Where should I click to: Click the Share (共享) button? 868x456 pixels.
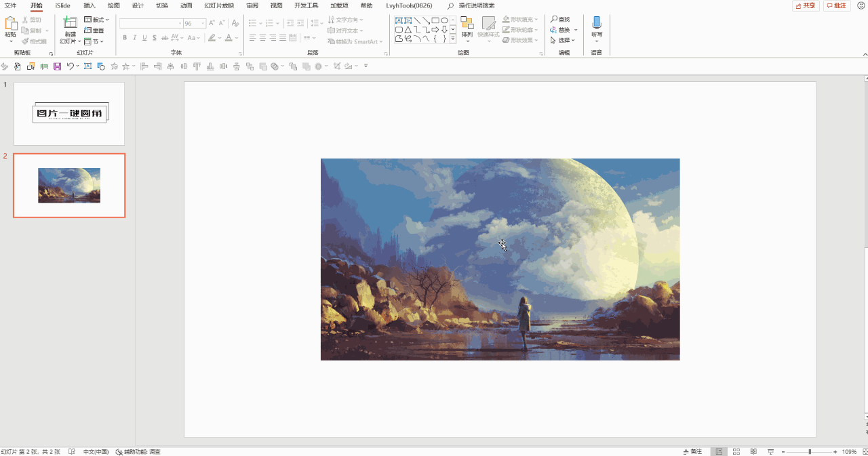(806, 5)
